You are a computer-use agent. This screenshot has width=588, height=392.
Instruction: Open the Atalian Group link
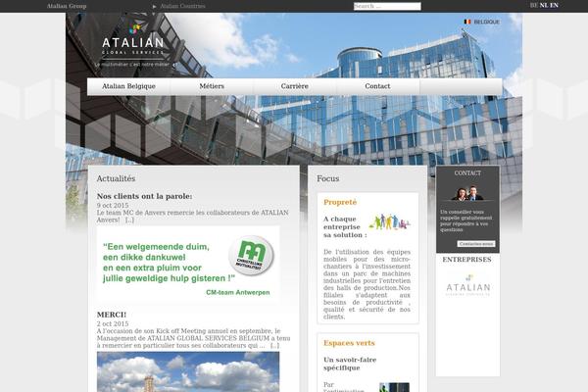(67, 6)
